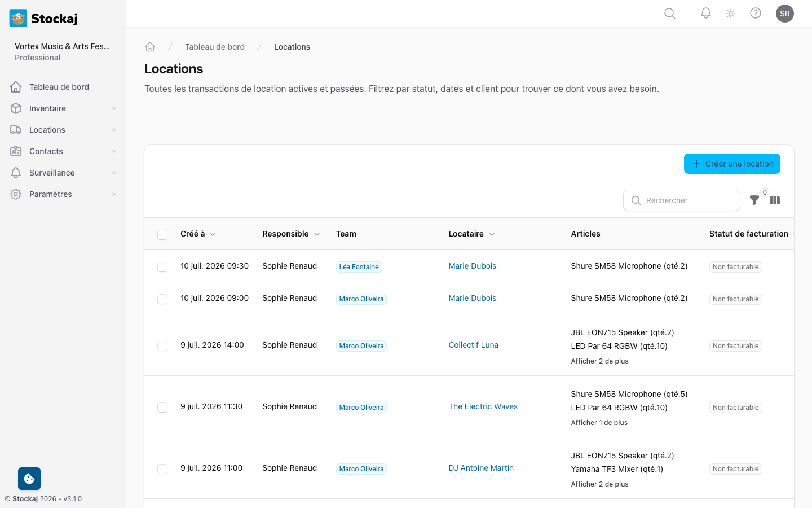
Task: Click Créer une location button
Action: pos(732,164)
